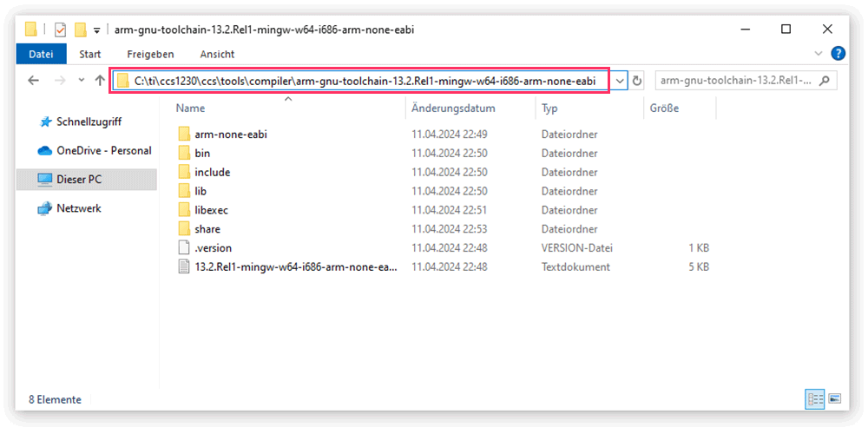Open the Ansicht ribbon tab

(x=217, y=54)
